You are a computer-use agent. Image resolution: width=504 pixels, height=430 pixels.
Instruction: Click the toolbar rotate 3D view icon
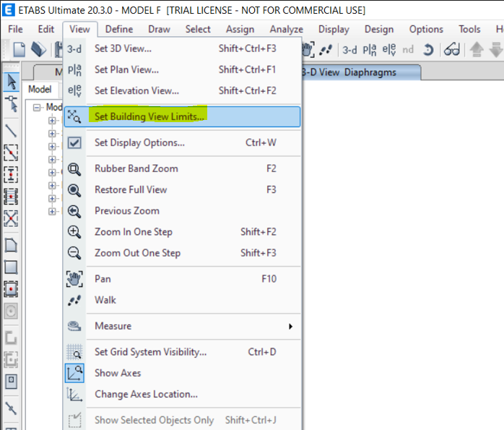point(428,50)
